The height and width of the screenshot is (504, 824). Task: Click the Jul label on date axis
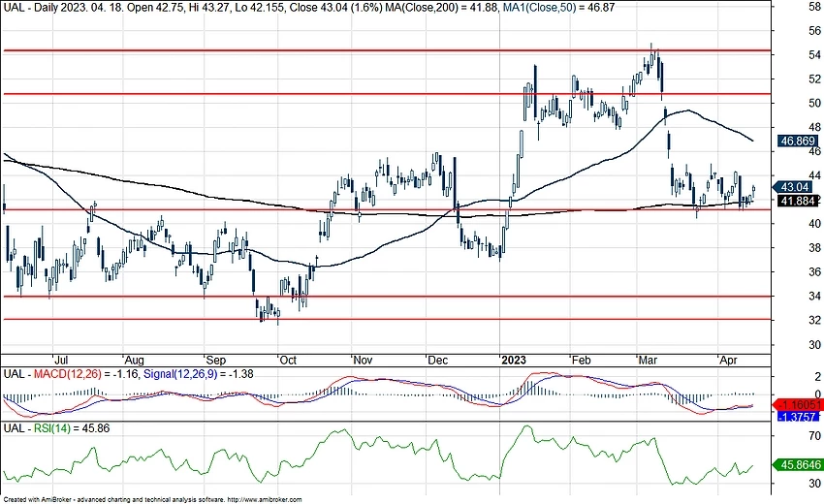[x=61, y=360]
